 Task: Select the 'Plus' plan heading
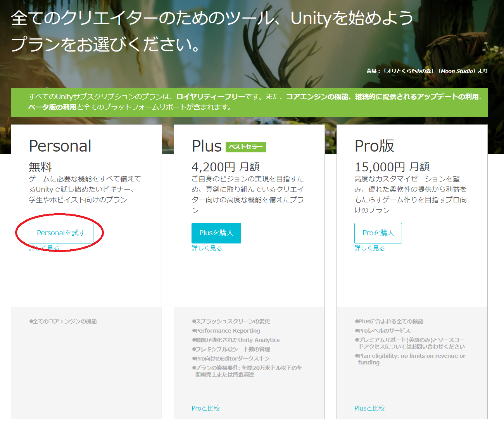pyautogui.click(x=207, y=146)
